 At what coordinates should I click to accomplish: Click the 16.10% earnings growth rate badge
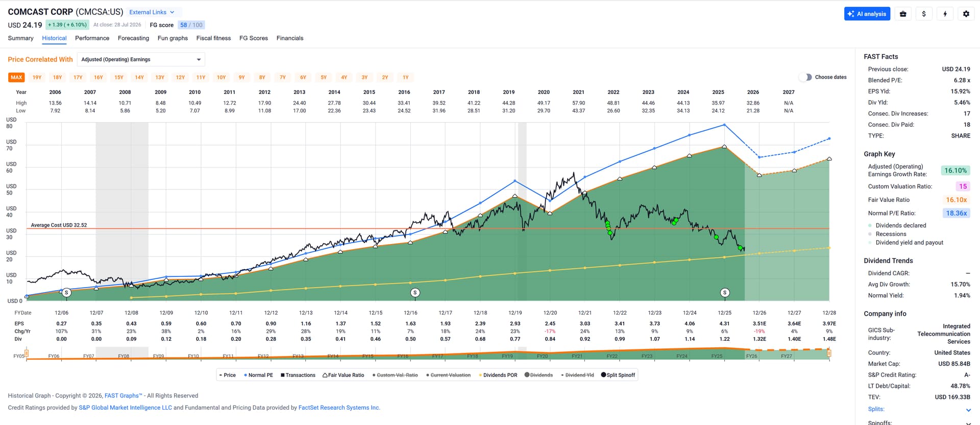coord(955,171)
